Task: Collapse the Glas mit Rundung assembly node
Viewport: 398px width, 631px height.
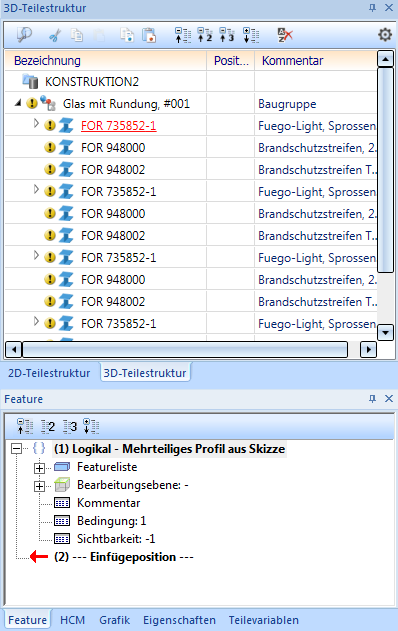Action: [17, 103]
